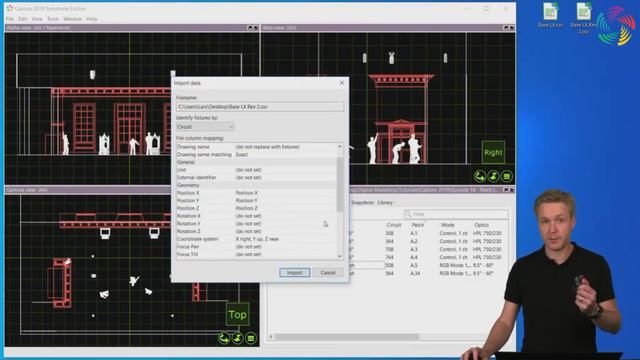
Task: Close the Import data dialog
Action: tap(342, 83)
